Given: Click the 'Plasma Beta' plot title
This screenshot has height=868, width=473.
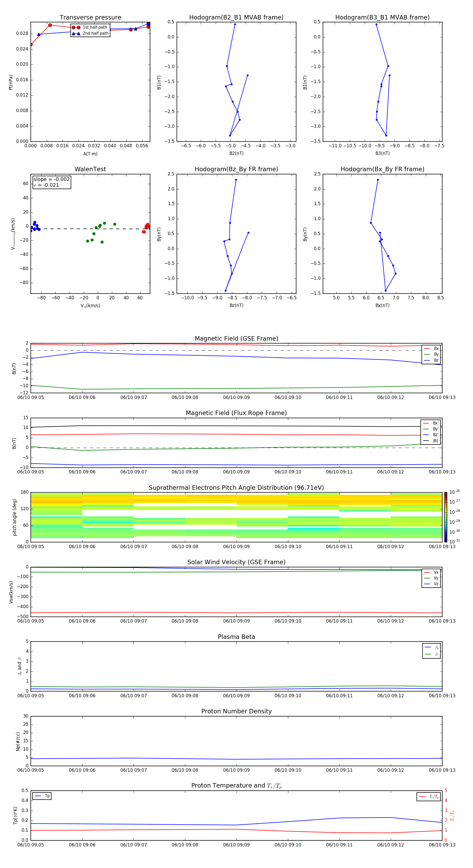Looking at the screenshot, I should (x=236, y=637).
